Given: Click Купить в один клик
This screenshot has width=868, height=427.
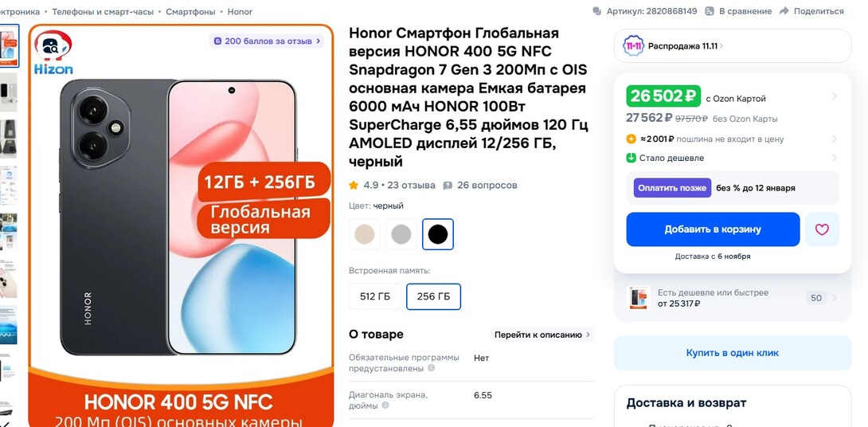Looking at the screenshot, I should 733,353.
